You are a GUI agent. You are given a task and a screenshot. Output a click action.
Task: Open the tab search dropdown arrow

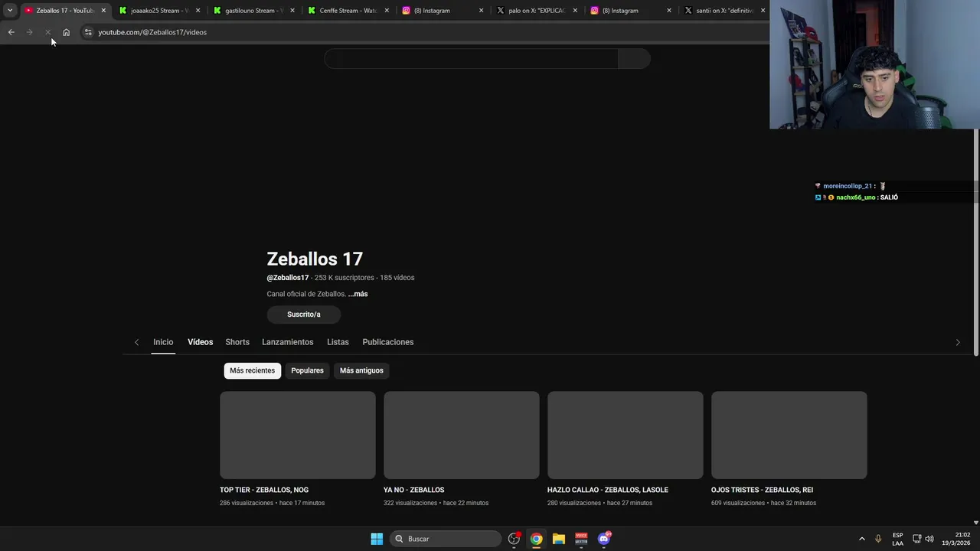(x=10, y=11)
